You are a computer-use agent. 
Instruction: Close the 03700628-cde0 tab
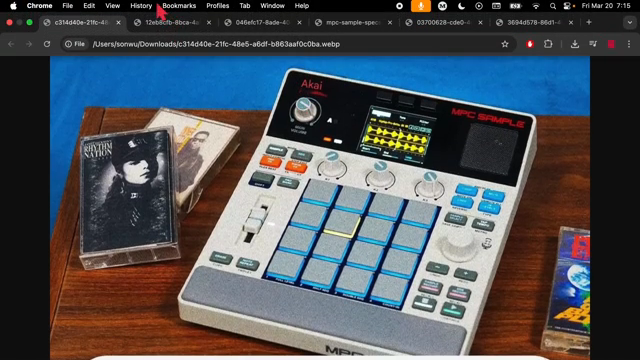[x=480, y=22]
